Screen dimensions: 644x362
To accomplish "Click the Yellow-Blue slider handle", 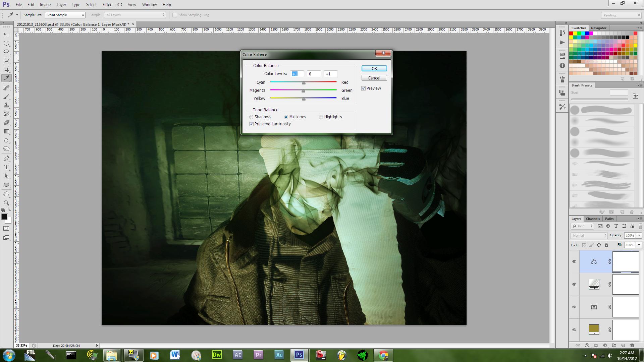I will click(x=304, y=99).
